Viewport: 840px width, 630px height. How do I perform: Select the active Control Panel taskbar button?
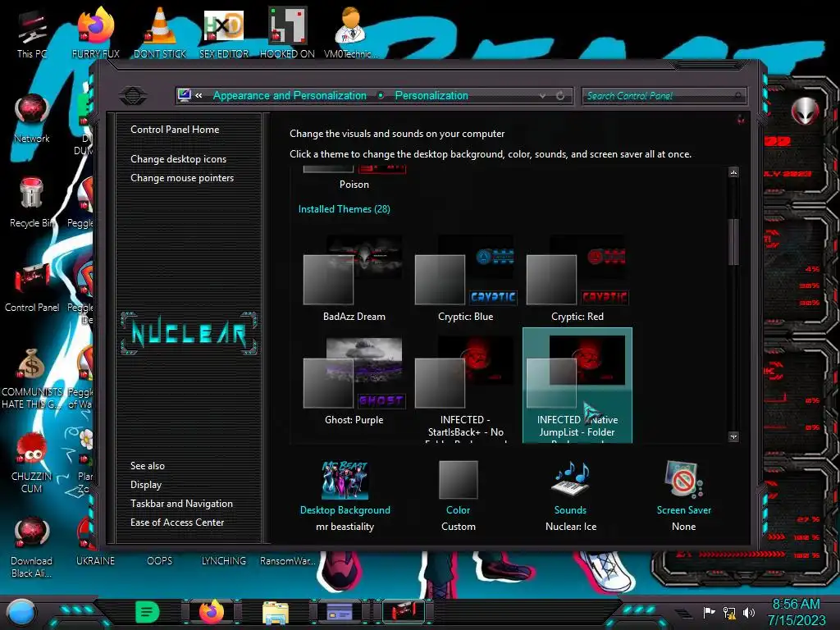click(x=404, y=611)
